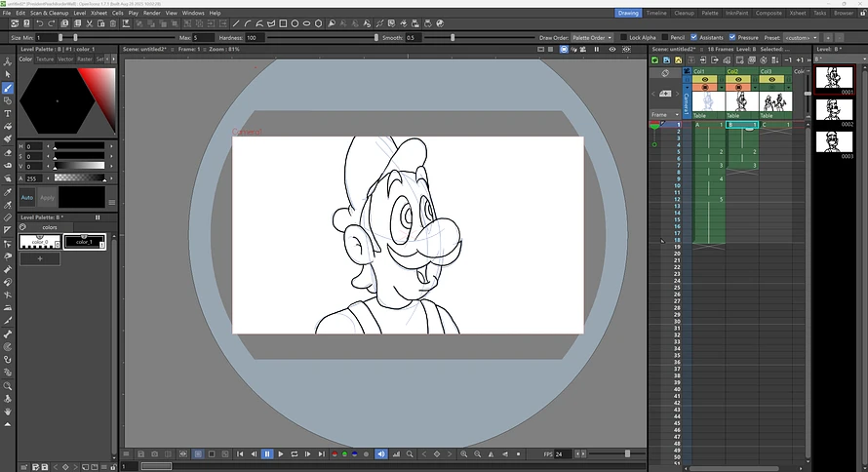Click the Loop playback button

pyautogui.click(x=294, y=454)
